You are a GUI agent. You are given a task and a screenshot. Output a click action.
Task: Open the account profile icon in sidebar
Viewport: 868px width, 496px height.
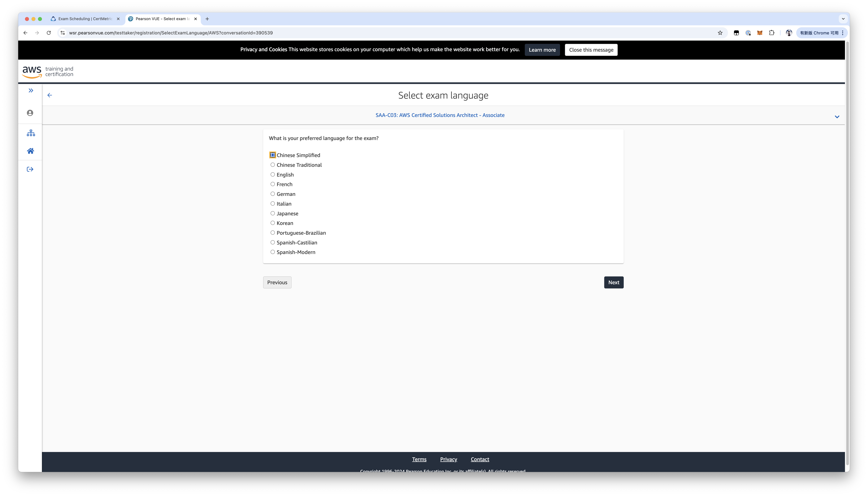30,113
